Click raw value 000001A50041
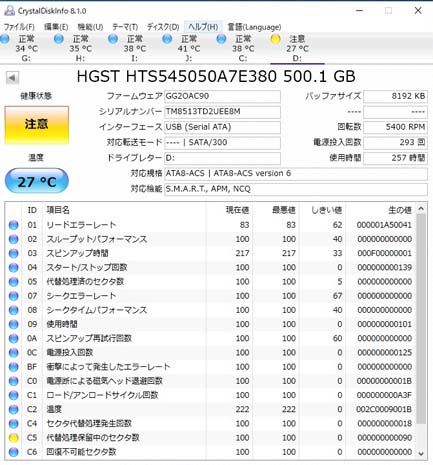 pos(384,225)
